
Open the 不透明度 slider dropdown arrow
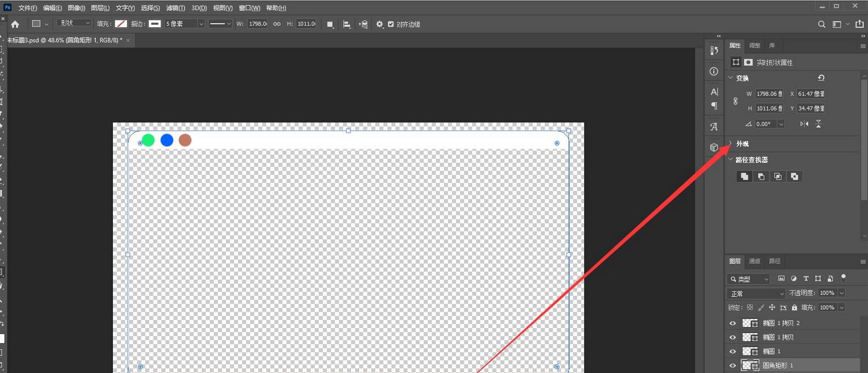pos(841,293)
